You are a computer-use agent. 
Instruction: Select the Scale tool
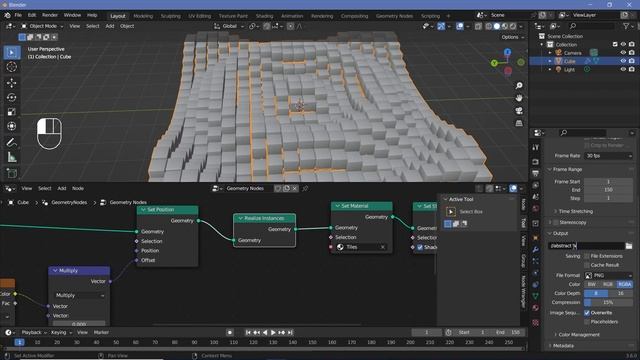(x=11, y=111)
